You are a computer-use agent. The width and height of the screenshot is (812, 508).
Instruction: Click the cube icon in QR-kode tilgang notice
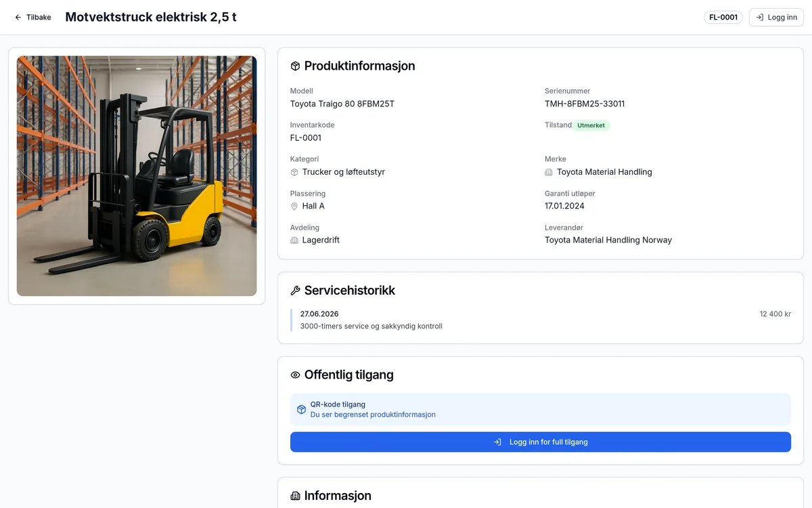tap(302, 410)
